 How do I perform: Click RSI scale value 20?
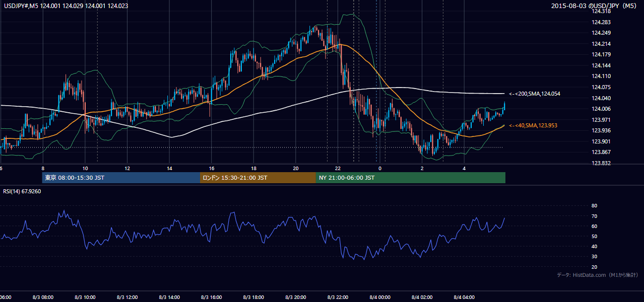[x=594, y=267]
